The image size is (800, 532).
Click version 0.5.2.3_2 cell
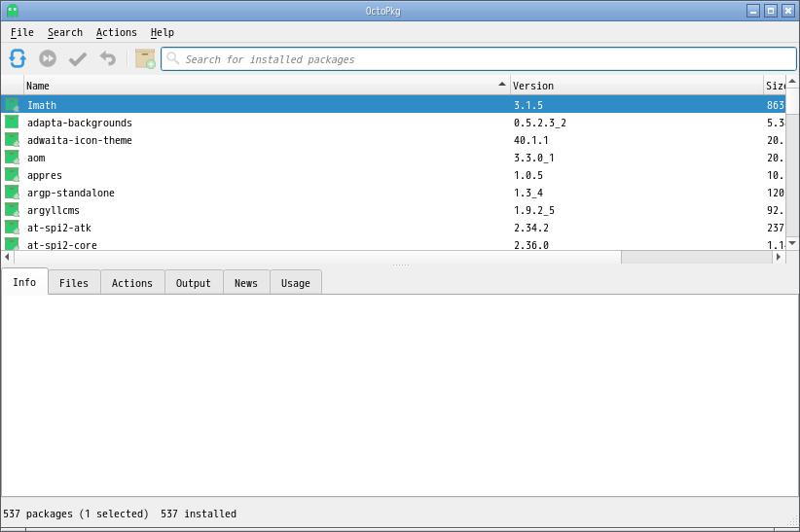pyautogui.click(x=540, y=123)
